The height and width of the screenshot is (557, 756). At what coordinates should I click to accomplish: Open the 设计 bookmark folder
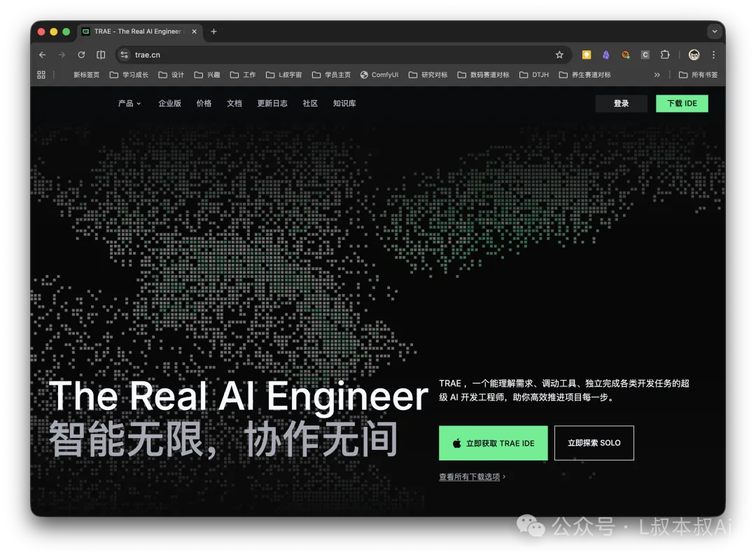coord(171,75)
